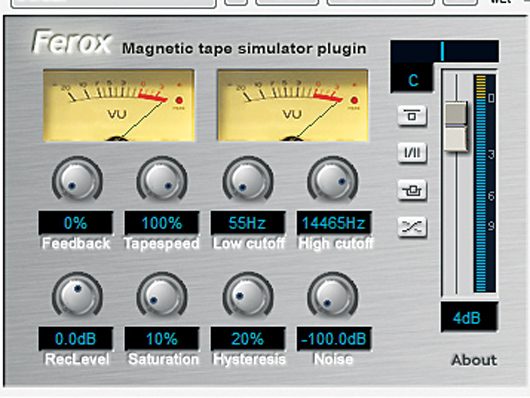Screen dimensions: 530x398
Task: Click the Saturation knob
Action: (162, 296)
